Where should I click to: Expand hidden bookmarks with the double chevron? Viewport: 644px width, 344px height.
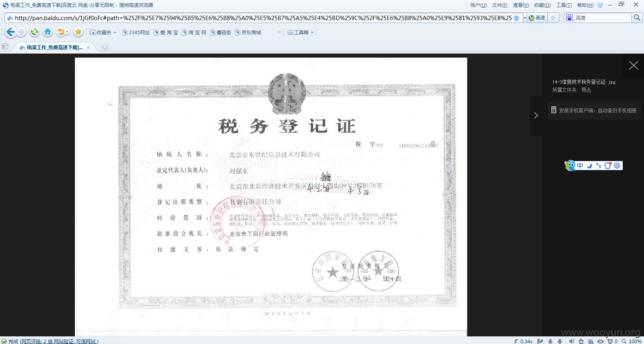279,32
